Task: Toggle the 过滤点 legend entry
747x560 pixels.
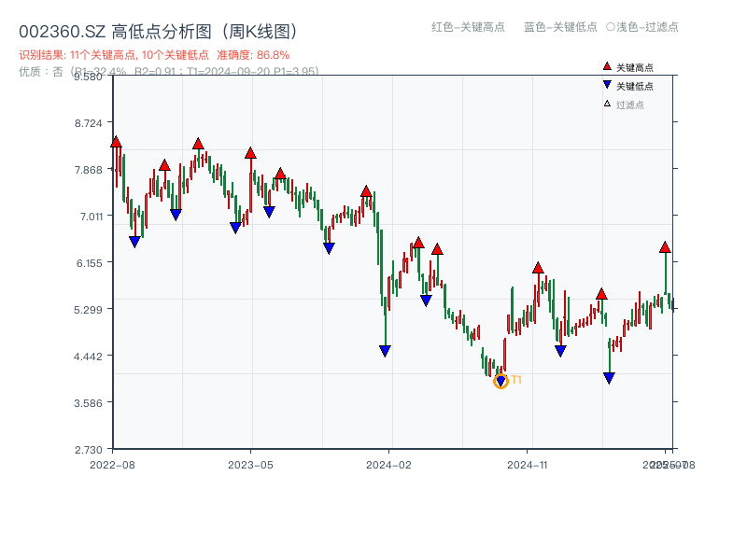Action: (x=624, y=105)
